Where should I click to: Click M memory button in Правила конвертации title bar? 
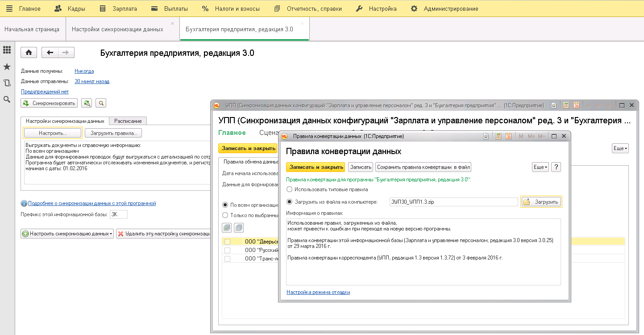521,136
